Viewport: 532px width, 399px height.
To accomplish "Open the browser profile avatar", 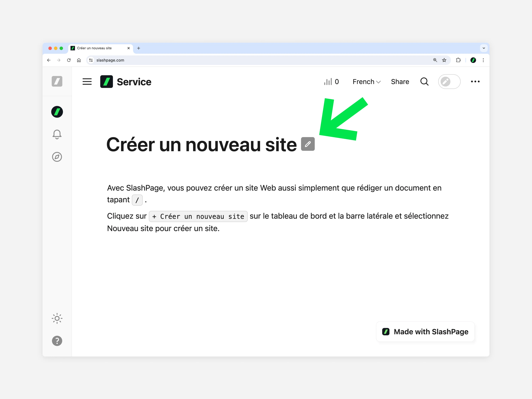I will [x=473, y=60].
